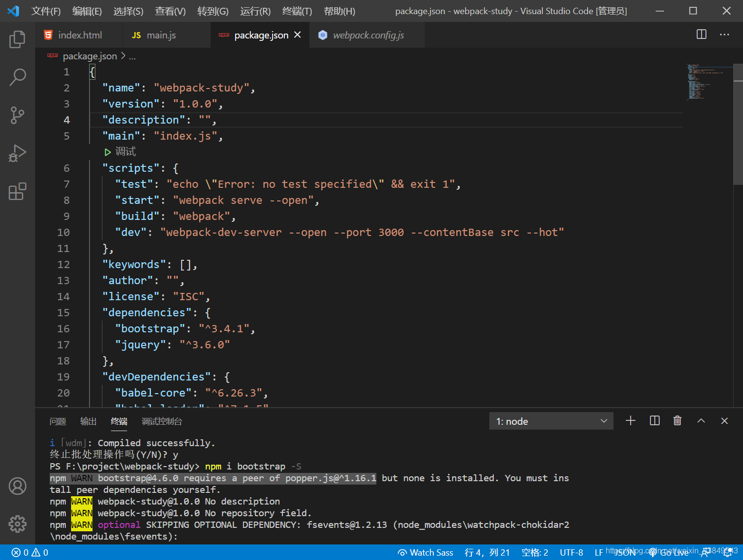743x560 pixels.
Task: Close the terminal panel
Action: pos(724,421)
